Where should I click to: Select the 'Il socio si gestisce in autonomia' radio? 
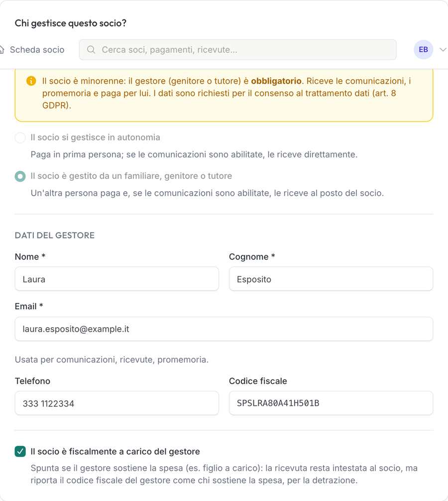click(20, 138)
